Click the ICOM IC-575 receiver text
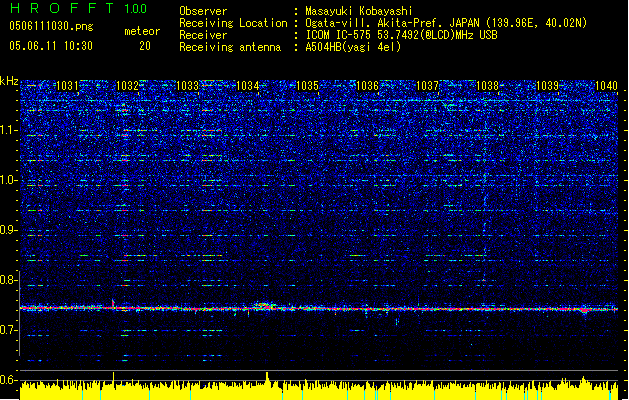629x400 pixels. [401, 35]
